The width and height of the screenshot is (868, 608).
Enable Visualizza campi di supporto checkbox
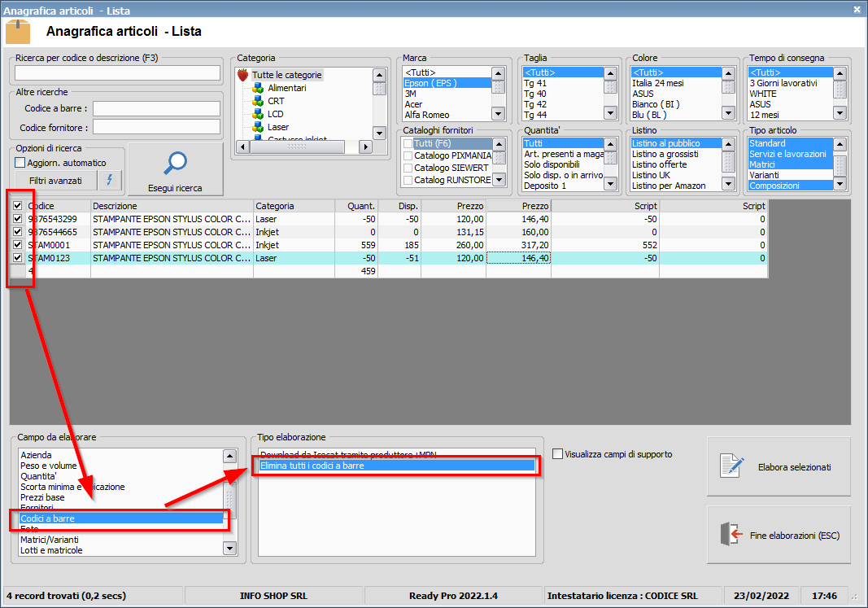pos(557,454)
